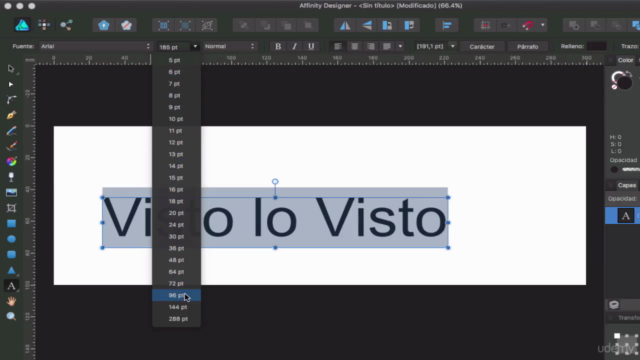Choose 48 pt font size
The height and width of the screenshot is (360, 640).
click(176, 260)
